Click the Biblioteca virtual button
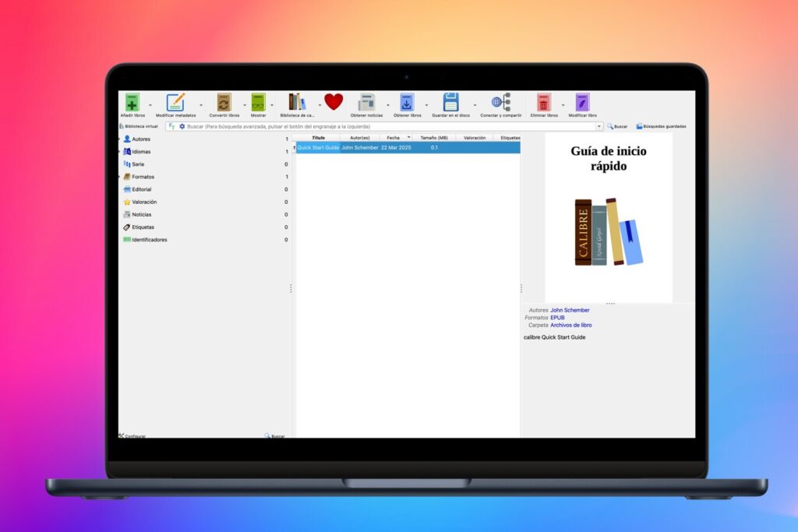 point(139,125)
